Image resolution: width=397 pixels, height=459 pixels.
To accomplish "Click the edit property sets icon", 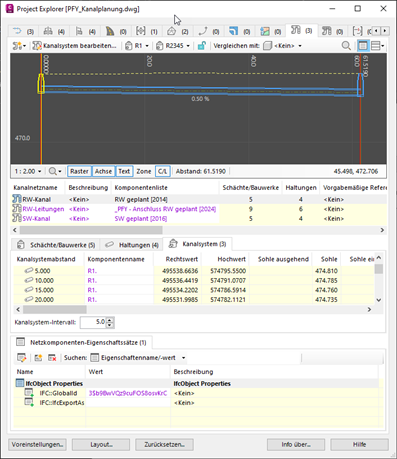I will tap(22, 358).
